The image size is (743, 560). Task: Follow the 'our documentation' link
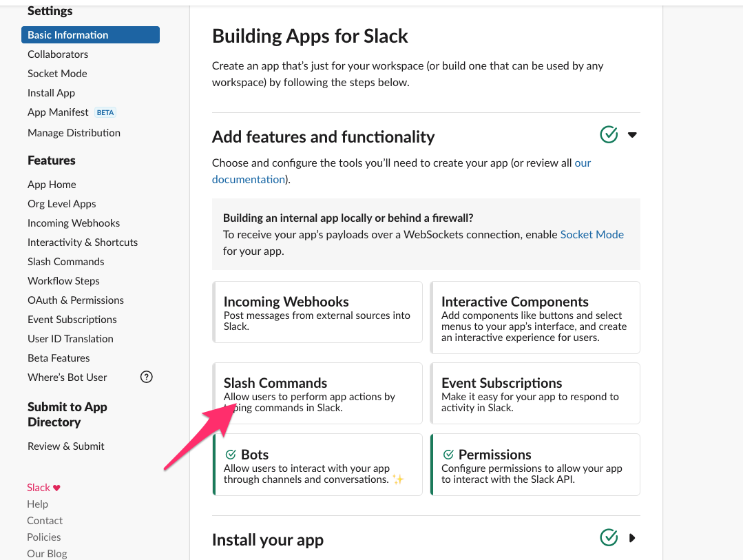click(x=249, y=179)
